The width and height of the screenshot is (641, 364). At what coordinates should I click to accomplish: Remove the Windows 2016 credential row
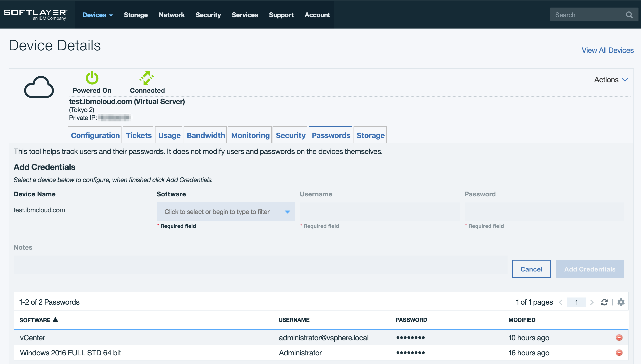click(x=619, y=352)
